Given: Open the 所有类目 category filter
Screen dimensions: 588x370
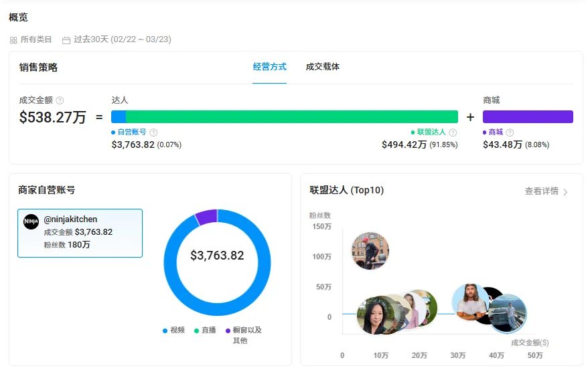Looking at the screenshot, I should pyautogui.click(x=35, y=39).
